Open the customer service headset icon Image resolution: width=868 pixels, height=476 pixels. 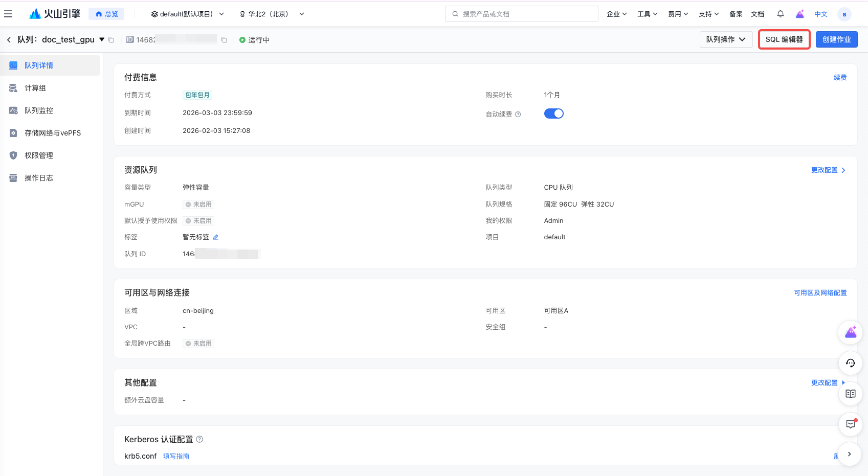pos(850,363)
